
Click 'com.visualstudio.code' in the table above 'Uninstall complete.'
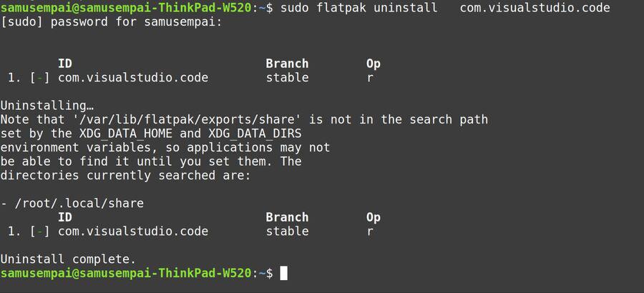click(133, 231)
